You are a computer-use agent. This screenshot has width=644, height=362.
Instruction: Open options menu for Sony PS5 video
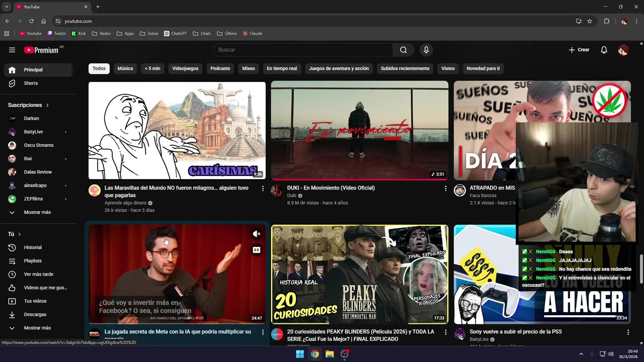point(628,332)
